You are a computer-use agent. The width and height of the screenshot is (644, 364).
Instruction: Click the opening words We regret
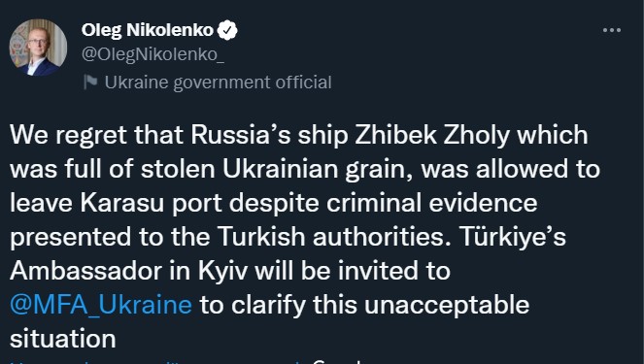pos(68,136)
